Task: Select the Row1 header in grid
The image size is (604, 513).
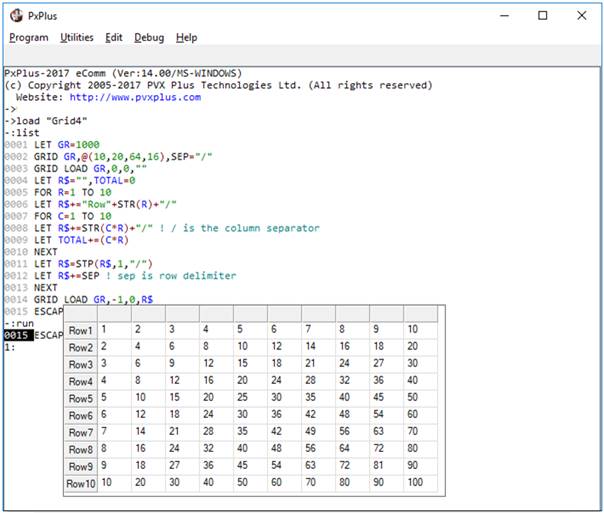Action: [81, 331]
